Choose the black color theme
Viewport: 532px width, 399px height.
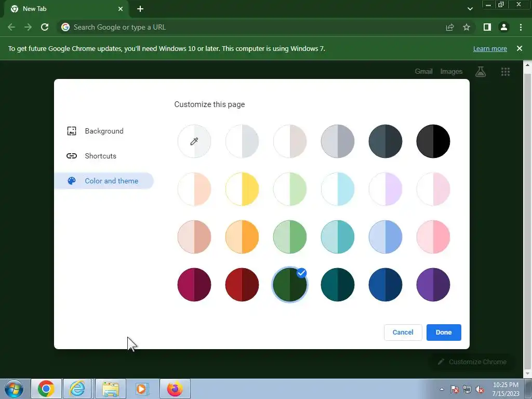pos(433,141)
